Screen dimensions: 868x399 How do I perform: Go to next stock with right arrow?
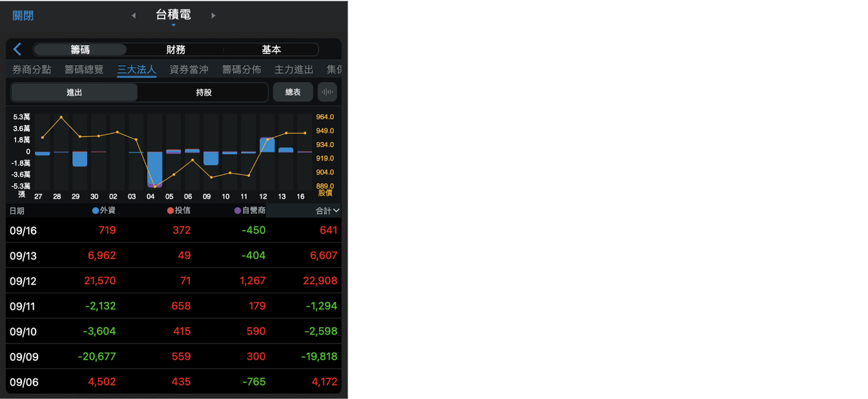pyautogui.click(x=213, y=15)
